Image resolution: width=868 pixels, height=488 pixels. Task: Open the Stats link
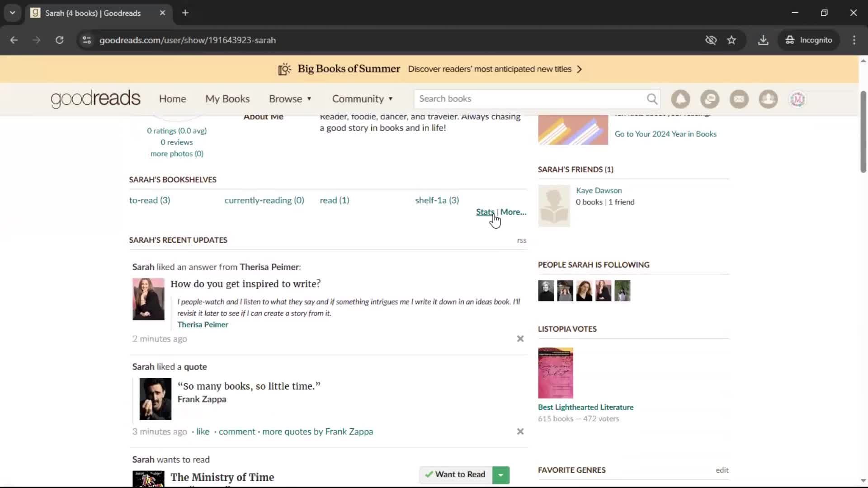click(485, 212)
